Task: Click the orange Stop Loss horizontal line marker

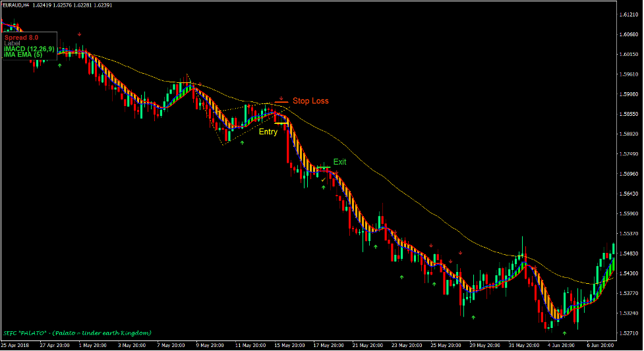Action: (x=281, y=102)
